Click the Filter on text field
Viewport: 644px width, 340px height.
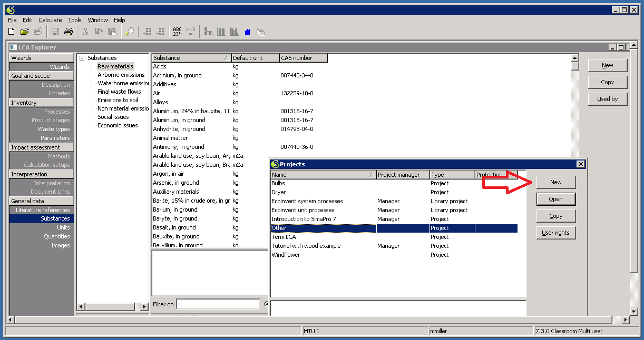pyautogui.click(x=218, y=304)
